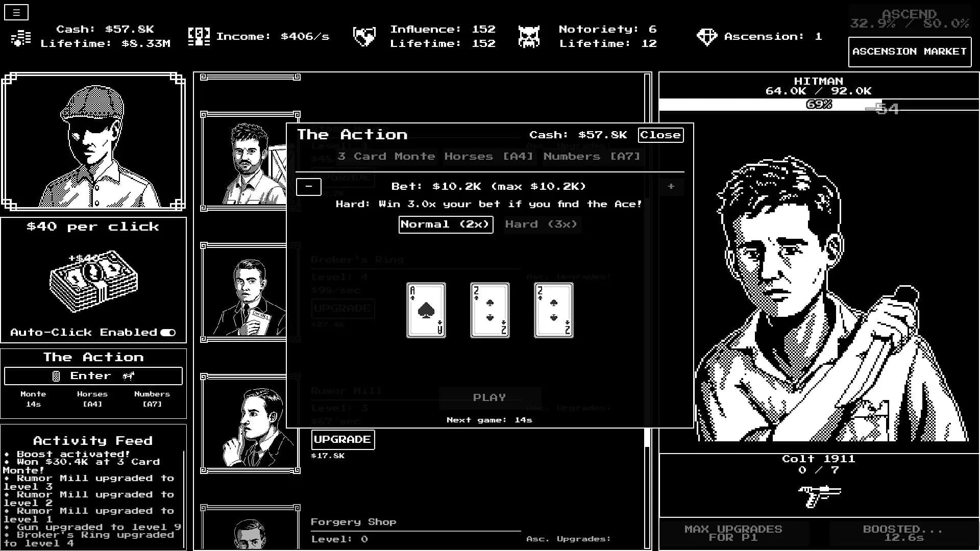
Task: Click Numbers [A7] in the sidebar panel
Action: (152, 399)
